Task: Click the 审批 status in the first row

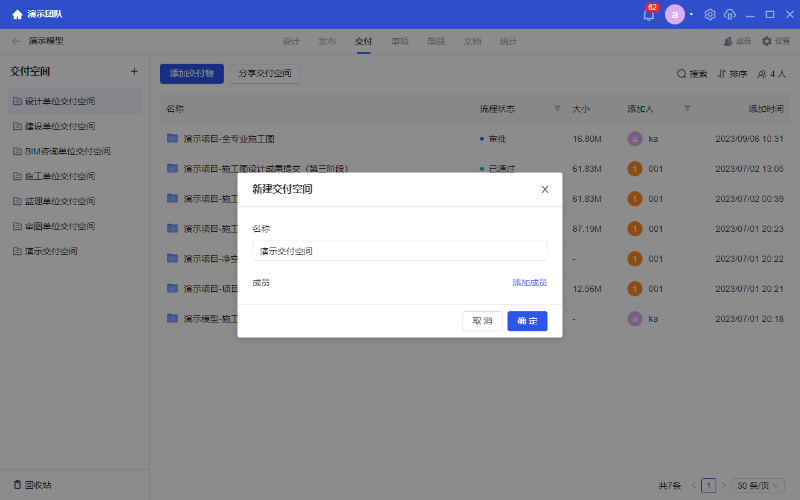Action: (x=493, y=139)
